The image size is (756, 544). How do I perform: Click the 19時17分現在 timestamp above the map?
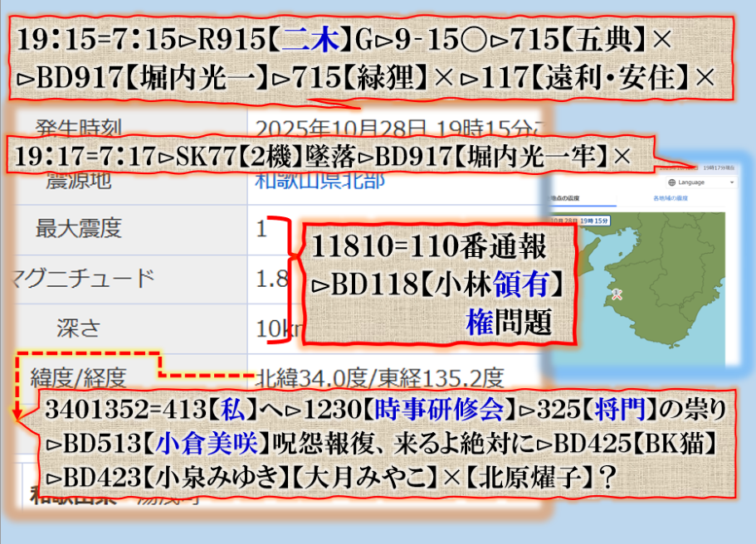coord(717,168)
